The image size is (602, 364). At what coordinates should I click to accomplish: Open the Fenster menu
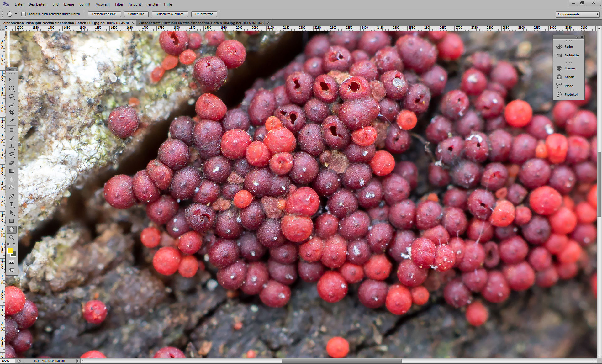click(152, 4)
